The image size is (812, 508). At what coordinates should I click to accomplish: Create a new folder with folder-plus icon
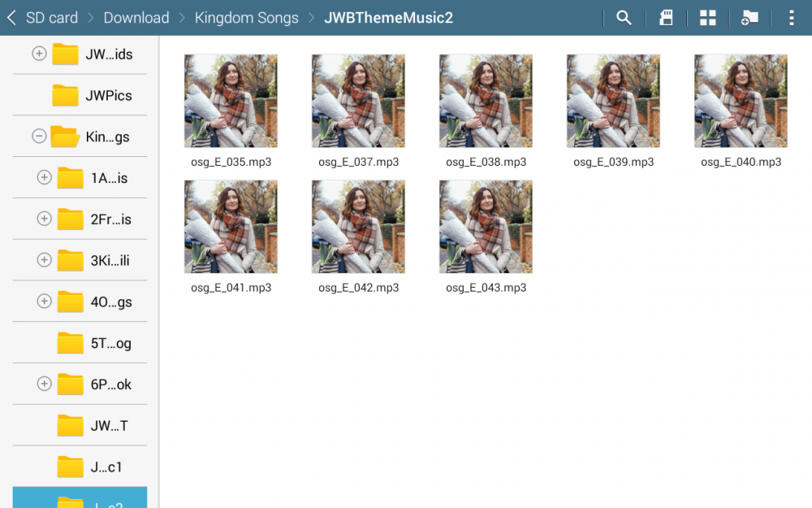[x=749, y=18]
